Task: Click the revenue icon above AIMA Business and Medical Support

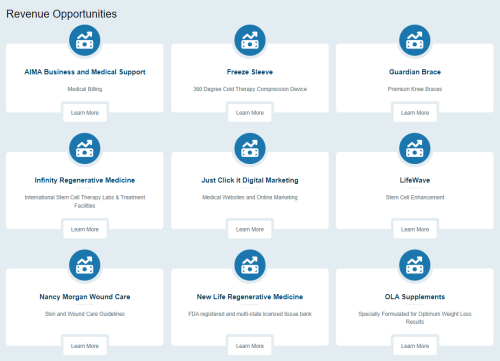Action: [85, 40]
